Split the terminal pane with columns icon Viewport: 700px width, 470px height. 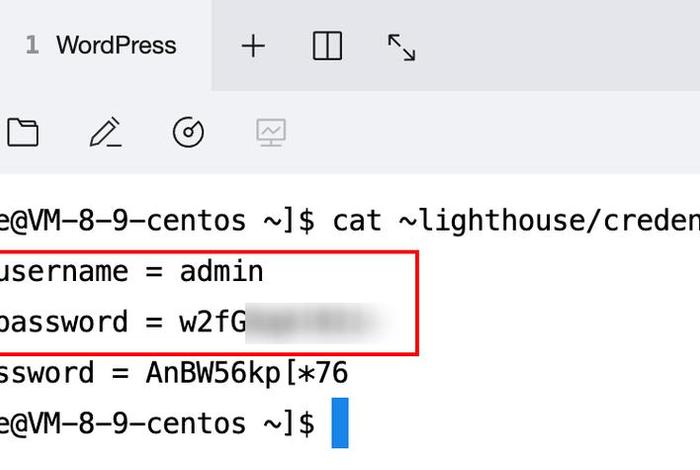(x=327, y=46)
